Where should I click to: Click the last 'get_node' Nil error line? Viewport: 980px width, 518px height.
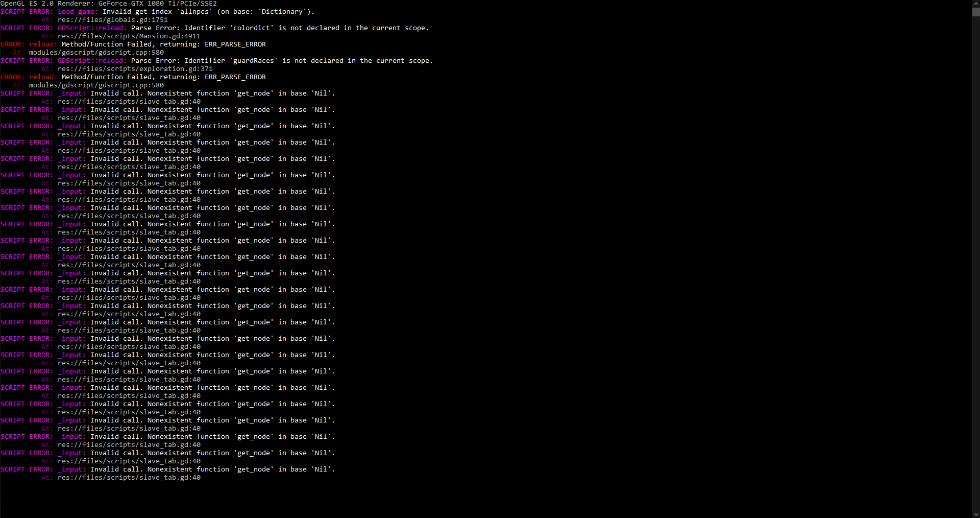(x=167, y=469)
